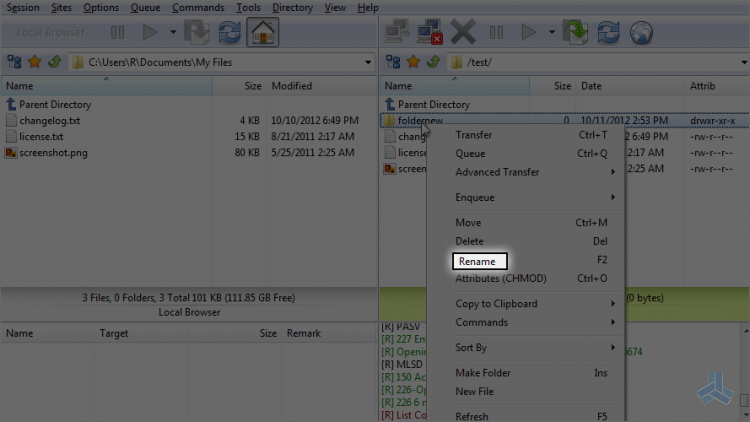
Task: Click the remote path field showing /test/
Action: [x=596, y=62]
